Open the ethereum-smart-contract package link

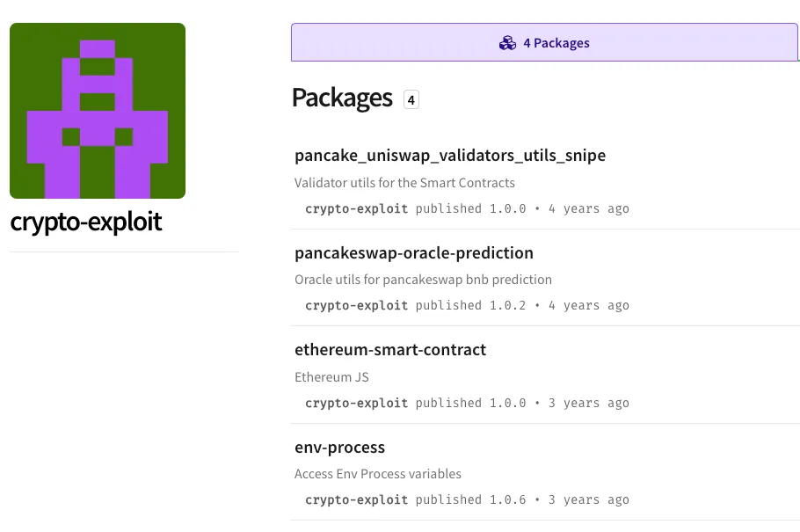click(390, 350)
